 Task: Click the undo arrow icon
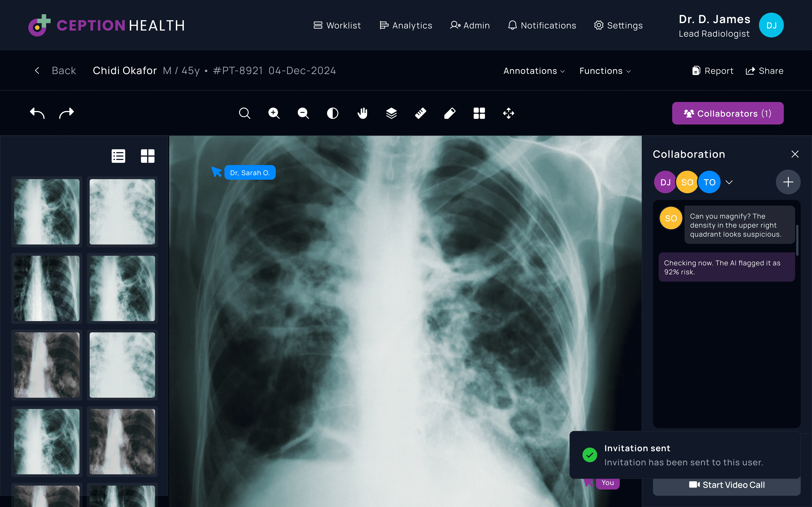(37, 113)
